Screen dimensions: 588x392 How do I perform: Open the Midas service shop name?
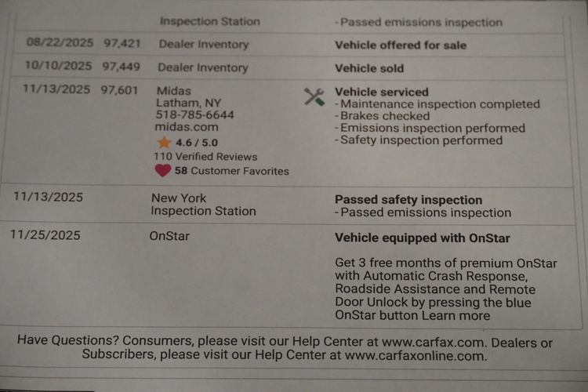pyautogui.click(x=173, y=91)
